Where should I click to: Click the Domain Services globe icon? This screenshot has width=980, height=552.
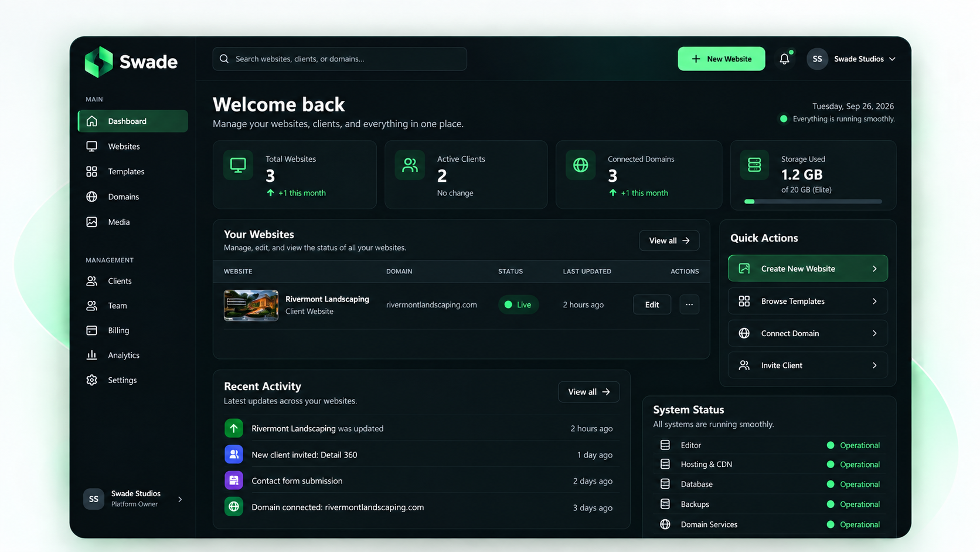click(665, 524)
